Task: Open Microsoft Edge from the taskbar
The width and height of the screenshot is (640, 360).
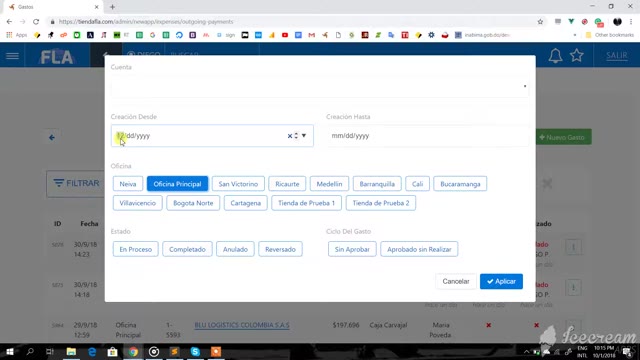Action: [x=92, y=351]
